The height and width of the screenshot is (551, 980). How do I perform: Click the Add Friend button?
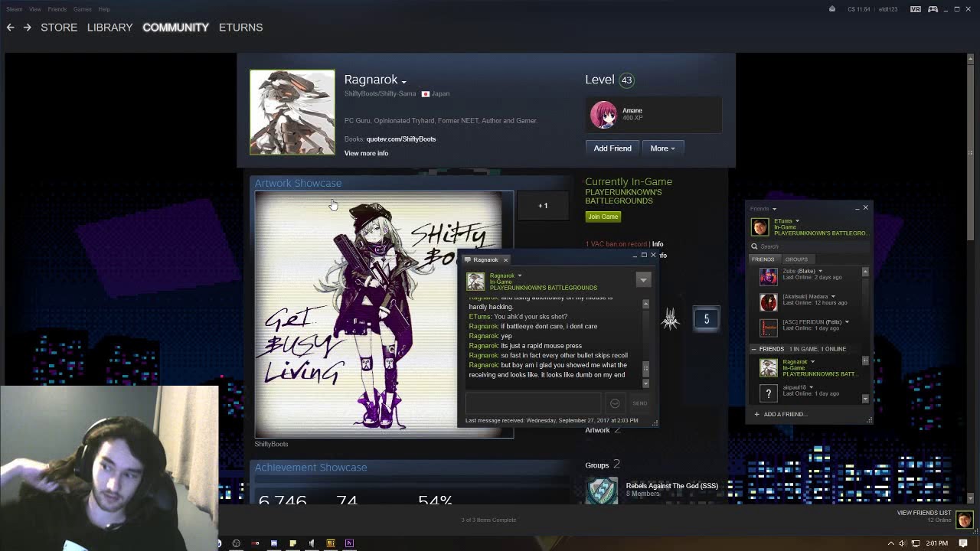[x=612, y=148]
